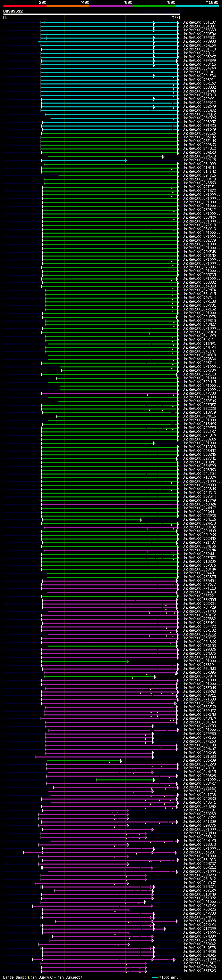Image resolution: width=222 pixels, height=980 pixels.
Task: Select label UniRef100_C5XDR6
Action: pyautogui.click(x=199, y=118)
